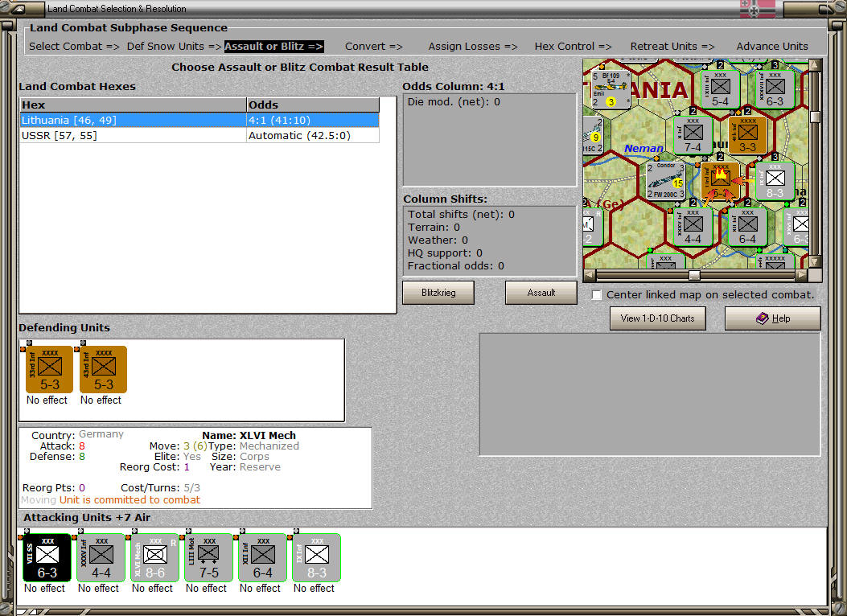
Task: Select XXXV Inf 4-4 in Attacking Units list
Action: [x=101, y=557]
